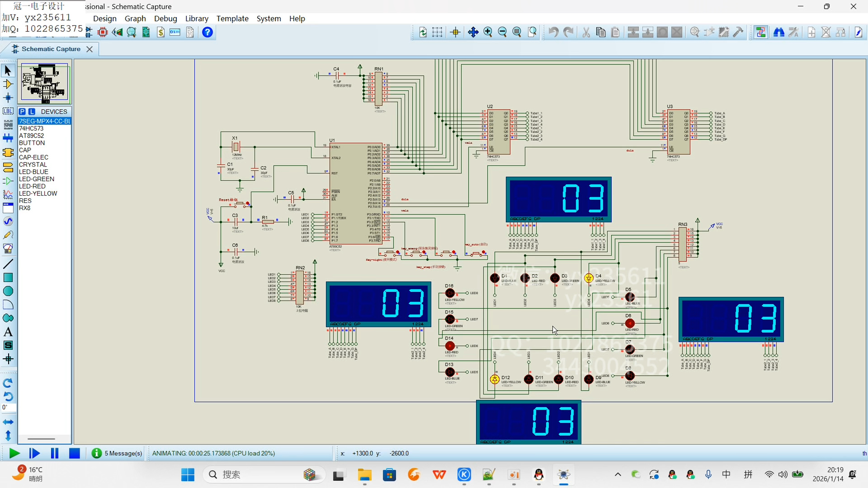The height and width of the screenshot is (488, 868).
Task: Stop the simulation
Action: (75, 453)
